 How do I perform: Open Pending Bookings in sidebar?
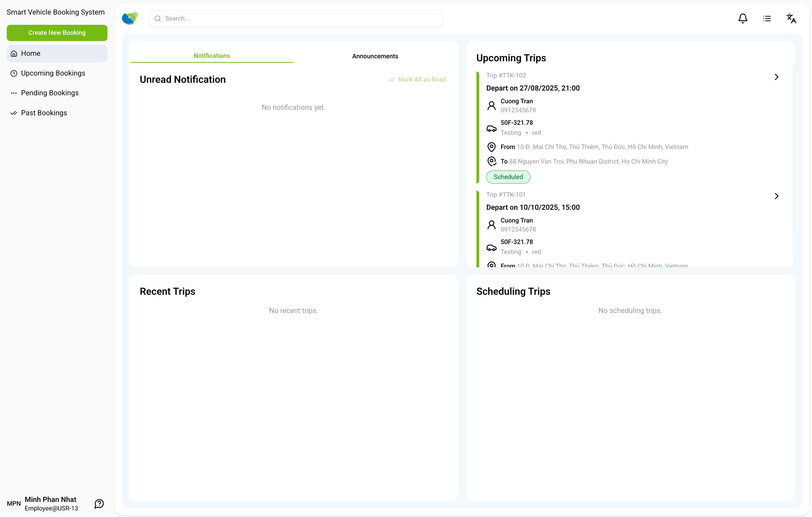49,93
